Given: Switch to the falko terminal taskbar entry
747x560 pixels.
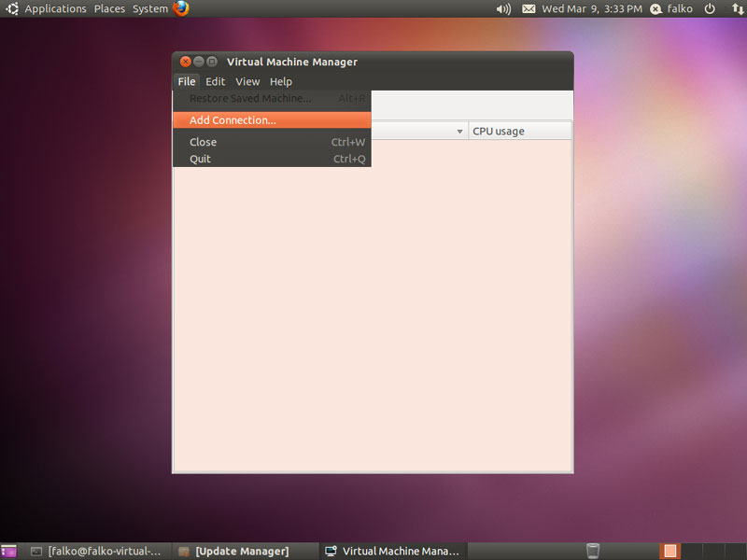Looking at the screenshot, I should (x=96, y=552).
